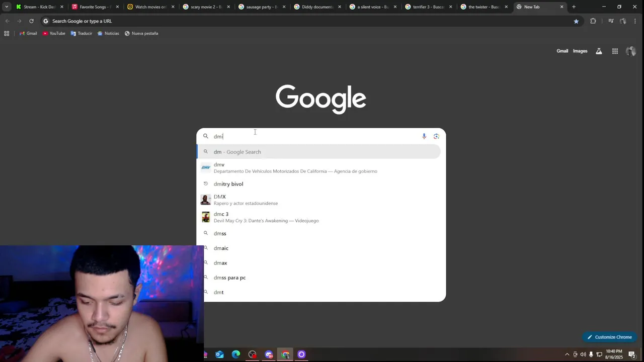Viewport: 644px width, 362px height.
Task: Click the meet-now camera tray icon
Action: point(575,354)
